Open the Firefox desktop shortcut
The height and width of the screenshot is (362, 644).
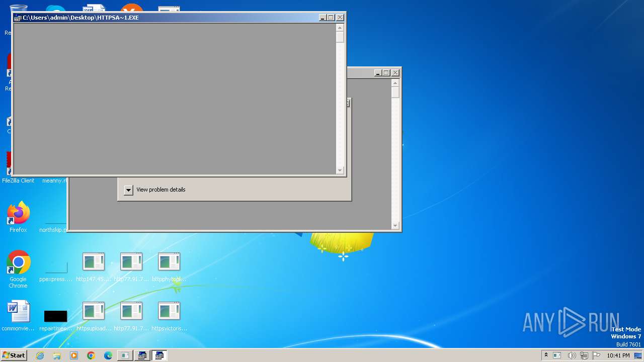pyautogui.click(x=18, y=217)
